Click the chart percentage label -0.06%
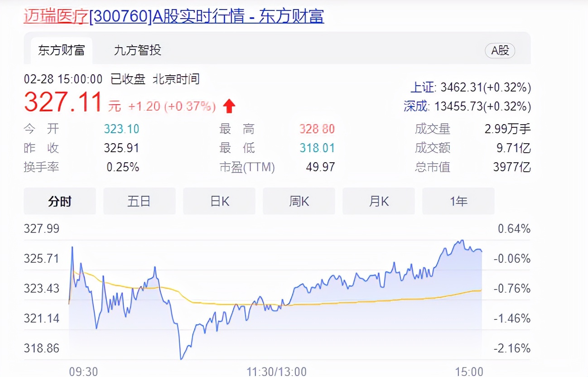588x377 pixels. 512,259
